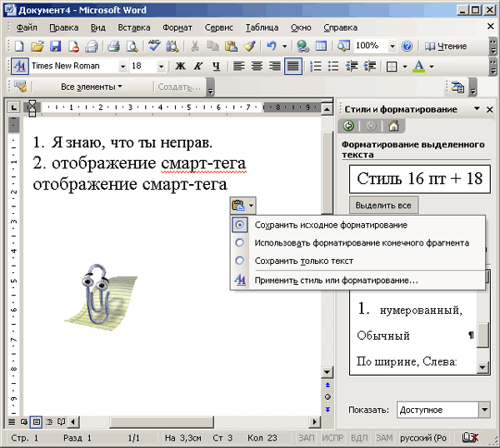Open the font size dropdown
The height and width of the screenshot is (448, 500).
pos(161,67)
